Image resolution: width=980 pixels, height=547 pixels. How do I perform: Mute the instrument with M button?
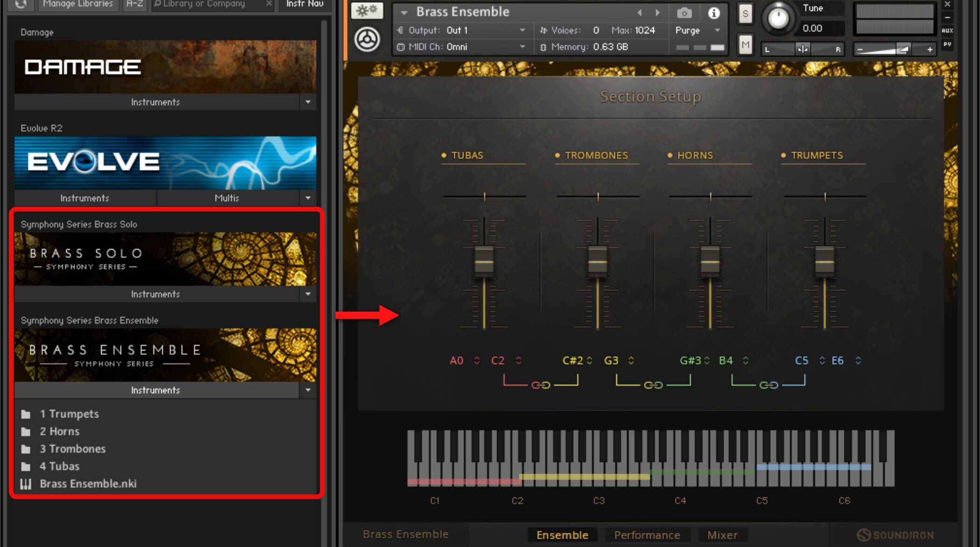(x=745, y=45)
